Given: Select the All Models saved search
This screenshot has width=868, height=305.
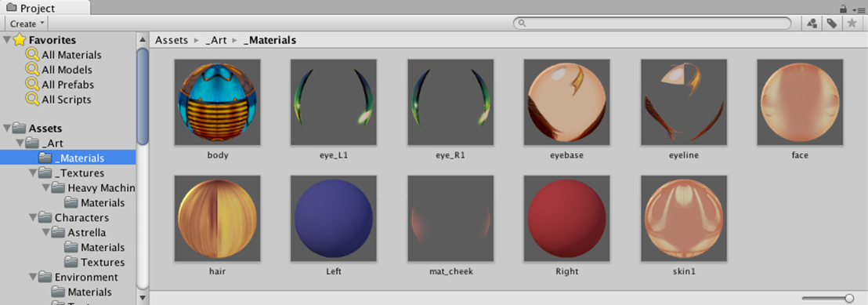Looking at the screenshot, I should pyautogui.click(x=67, y=70).
